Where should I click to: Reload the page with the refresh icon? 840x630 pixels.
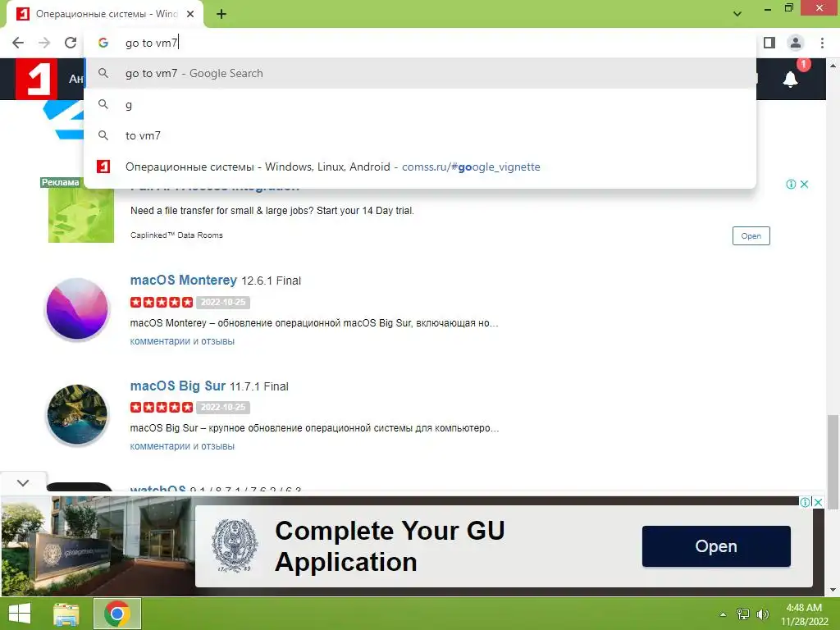click(71, 43)
